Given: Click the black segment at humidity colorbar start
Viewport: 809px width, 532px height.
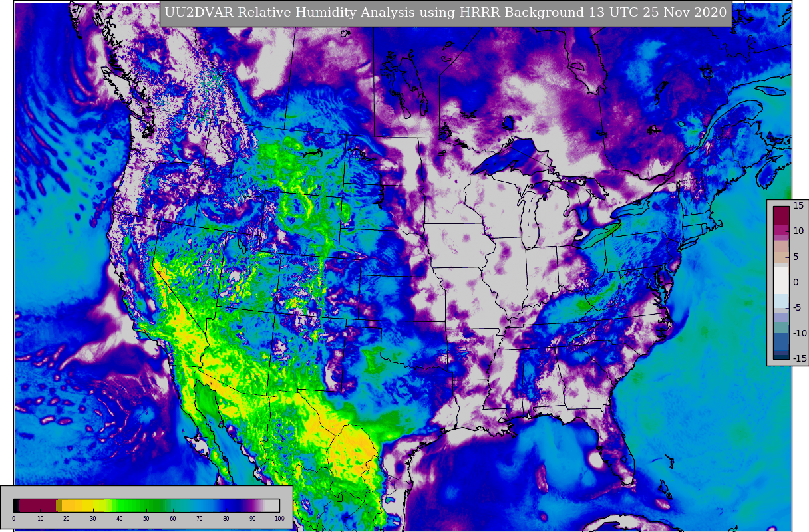Looking at the screenshot, I should [16, 505].
